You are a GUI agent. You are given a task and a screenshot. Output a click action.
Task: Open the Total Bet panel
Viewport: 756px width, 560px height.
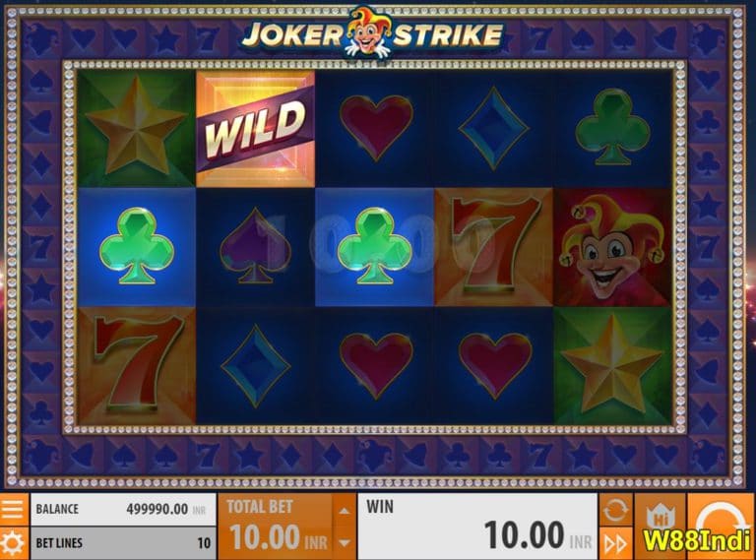click(276, 527)
